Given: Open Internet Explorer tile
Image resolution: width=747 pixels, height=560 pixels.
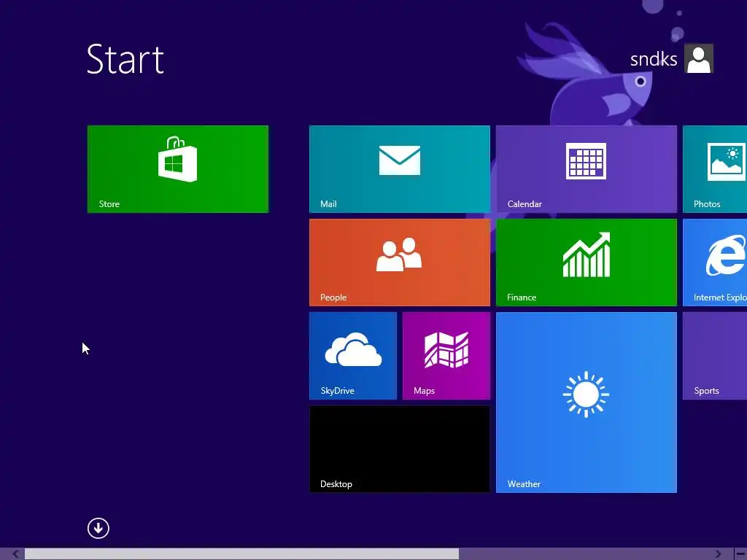Looking at the screenshot, I should coord(715,262).
